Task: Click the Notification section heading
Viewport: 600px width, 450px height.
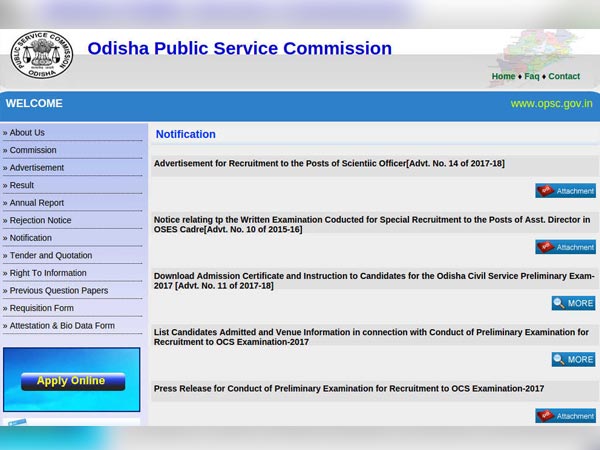Action: tap(186, 134)
